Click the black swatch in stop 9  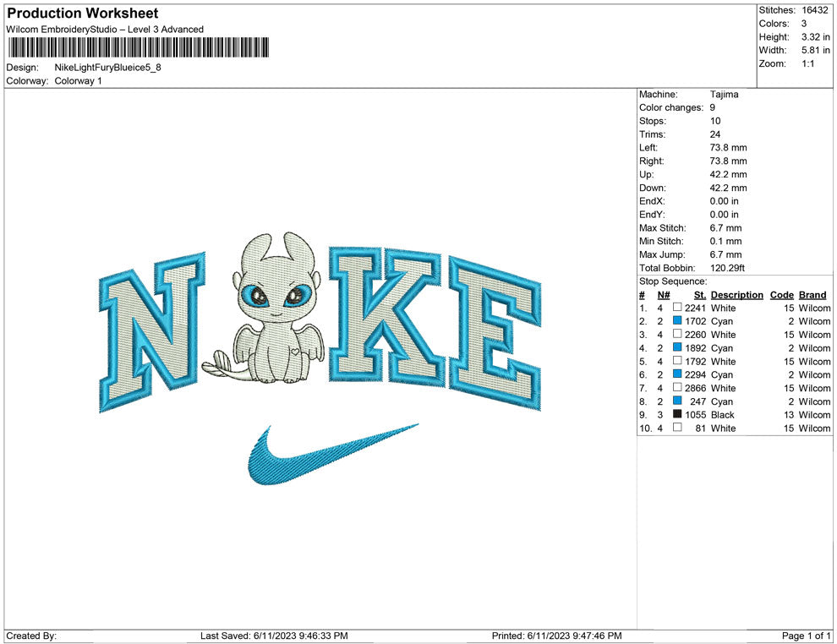(677, 414)
